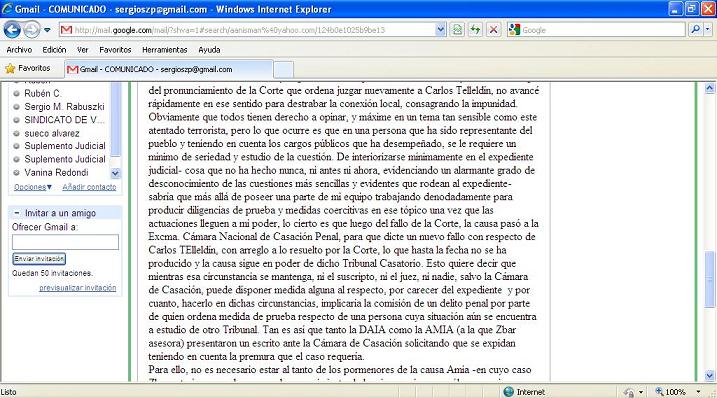Image resolution: width=717 pixels, height=398 pixels.
Task: Open the address bar history dropdown
Action: point(440,30)
